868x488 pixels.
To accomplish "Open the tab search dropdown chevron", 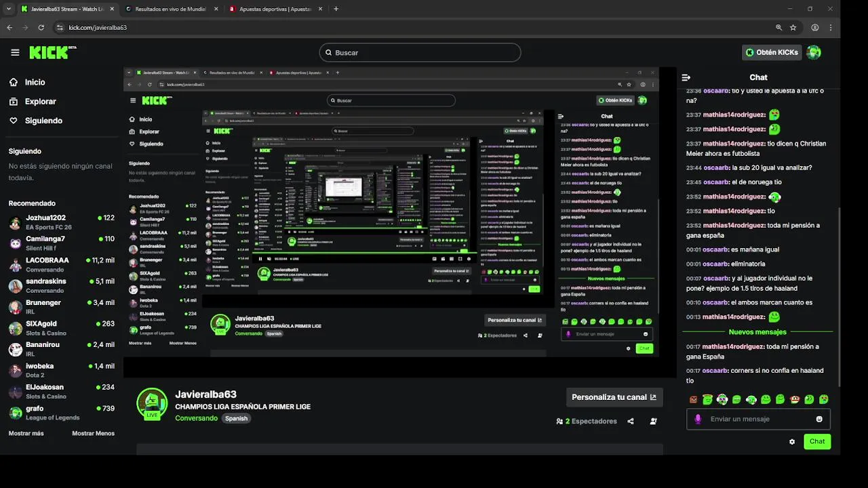I will [7, 9].
